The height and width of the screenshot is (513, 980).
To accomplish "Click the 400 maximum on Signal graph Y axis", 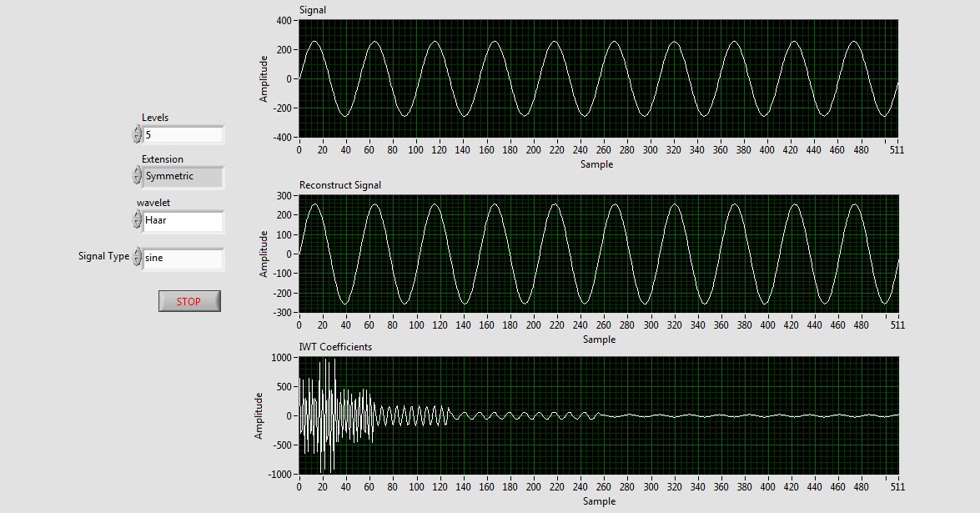I will coord(284,21).
